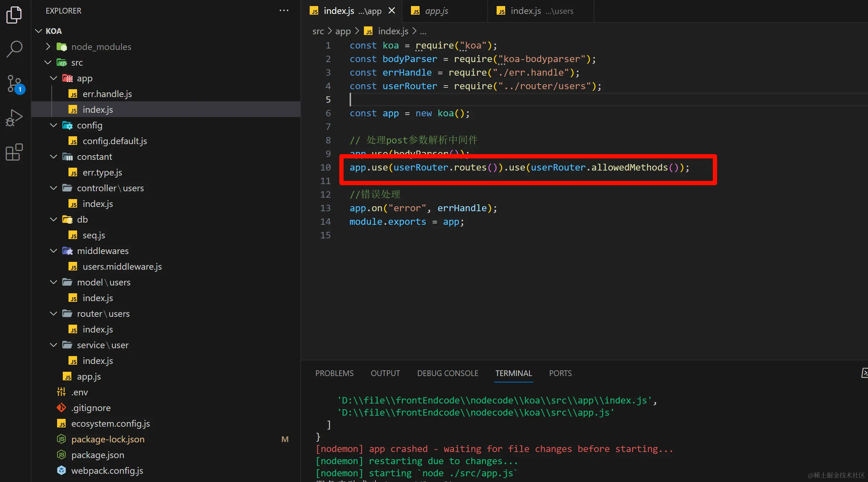Open Explorer more actions ellipsis menu
This screenshot has width=868, height=482.
[284, 11]
